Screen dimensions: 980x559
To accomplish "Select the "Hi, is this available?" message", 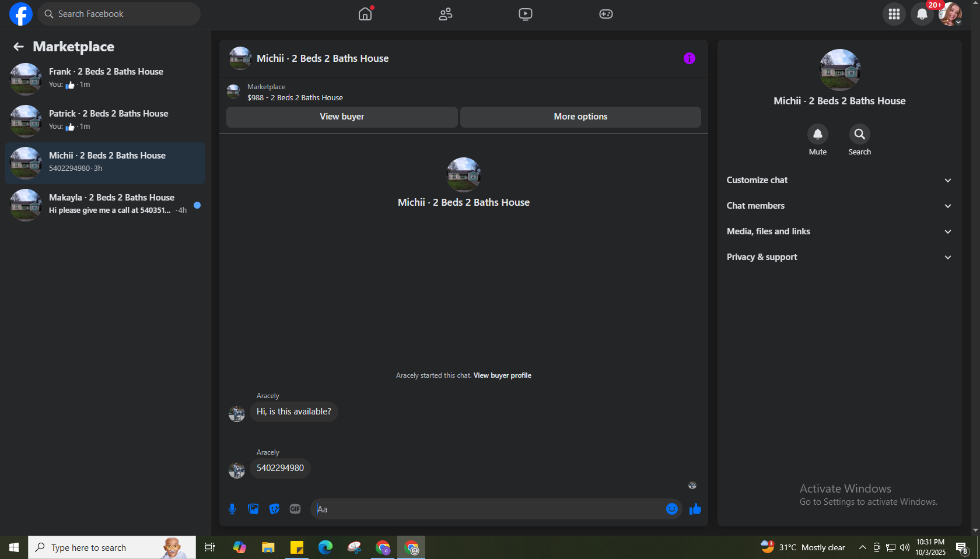I will pyautogui.click(x=294, y=412).
